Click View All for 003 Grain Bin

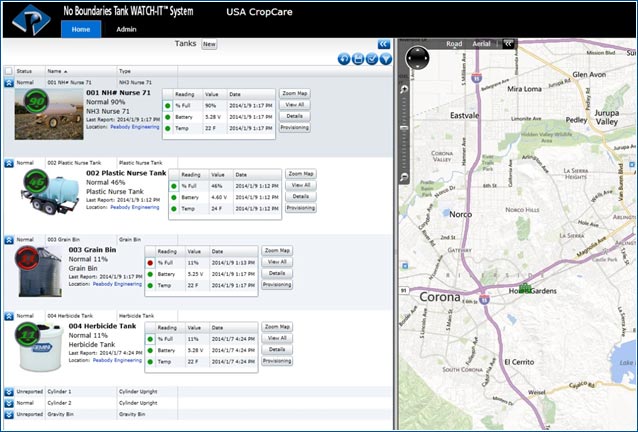pos(277,262)
